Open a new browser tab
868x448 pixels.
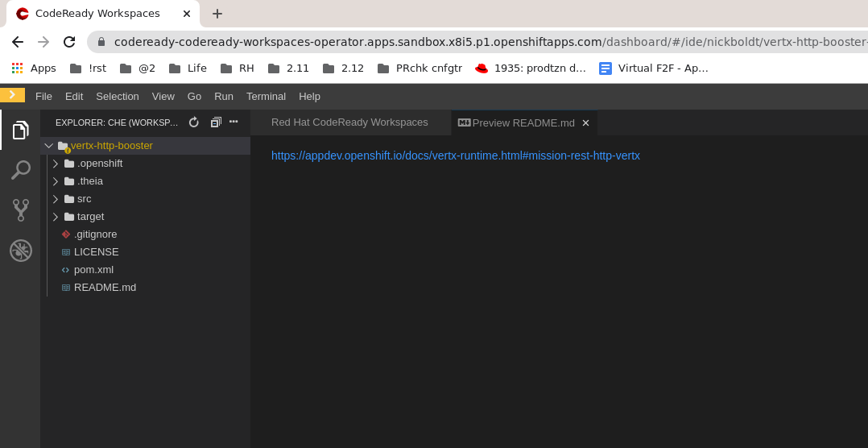[217, 14]
